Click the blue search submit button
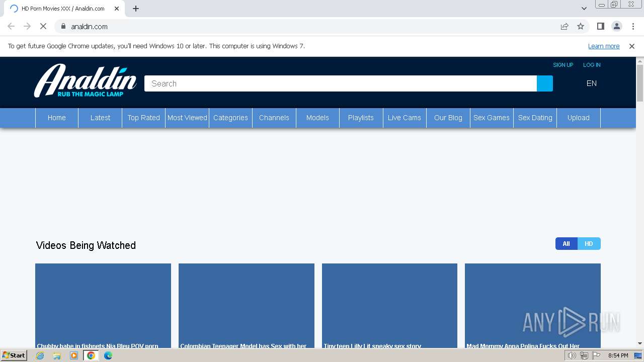This screenshot has width=644, height=362. click(x=545, y=83)
